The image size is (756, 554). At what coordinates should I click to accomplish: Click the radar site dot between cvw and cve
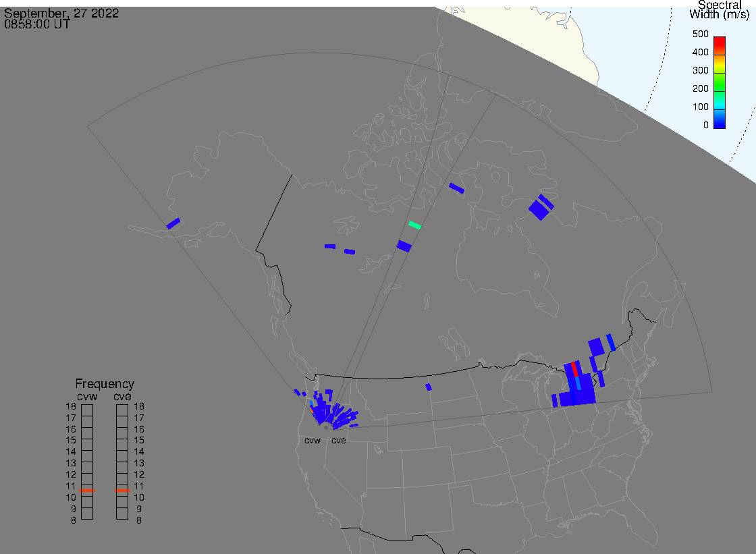[x=326, y=428]
